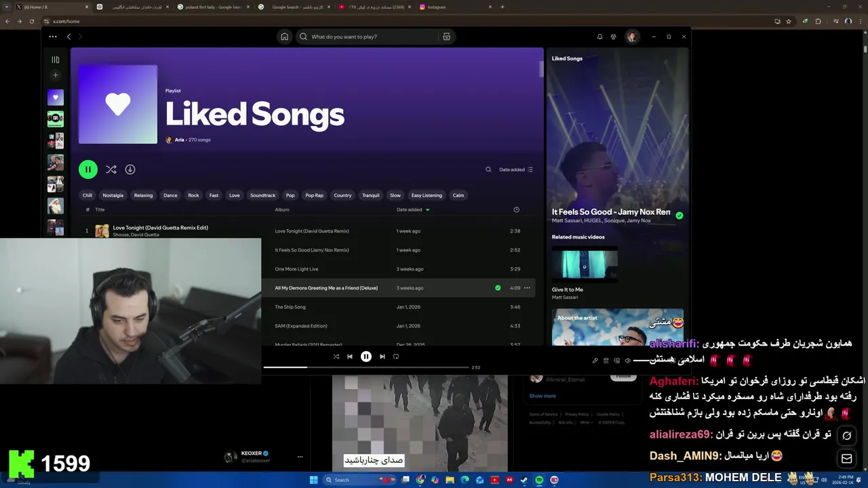Image resolution: width=868 pixels, height=488 pixels.
Task: Open the Spotify profile avatar menu
Action: point(632,37)
